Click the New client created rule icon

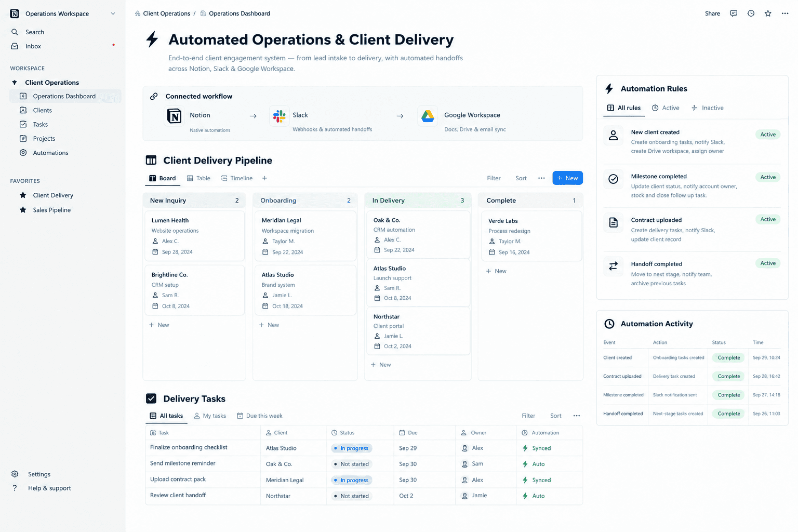coord(614,136)
